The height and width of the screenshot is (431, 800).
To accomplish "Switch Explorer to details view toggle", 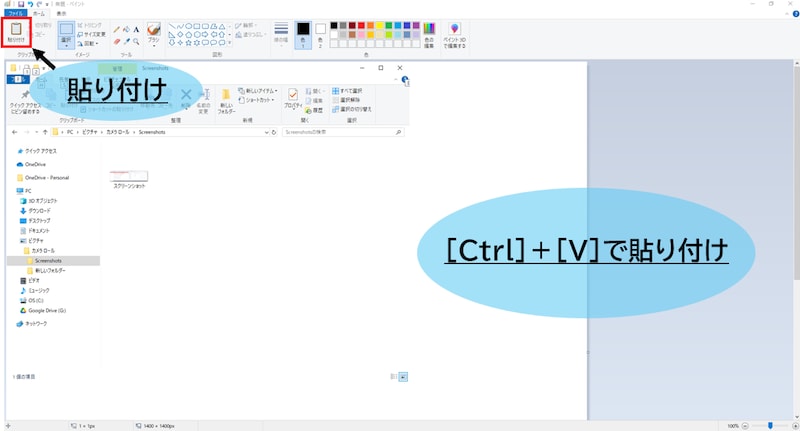I will click(393, 377).
